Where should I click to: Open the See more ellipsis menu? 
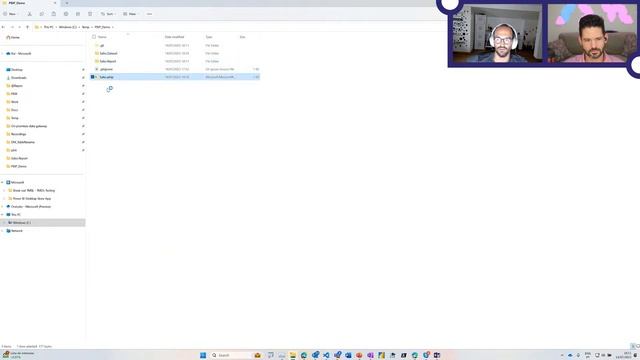(149, 14)
